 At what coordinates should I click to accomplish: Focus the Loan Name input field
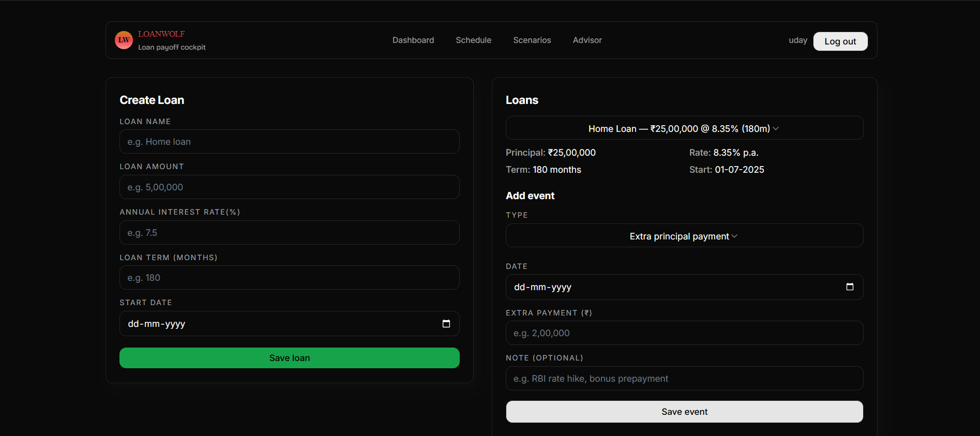(x=290, y=142)
